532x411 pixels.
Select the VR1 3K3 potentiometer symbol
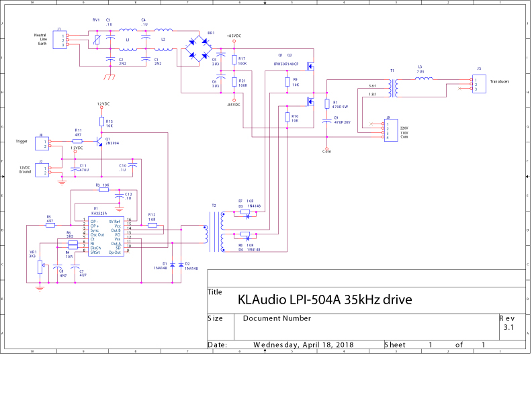point(40,267)
